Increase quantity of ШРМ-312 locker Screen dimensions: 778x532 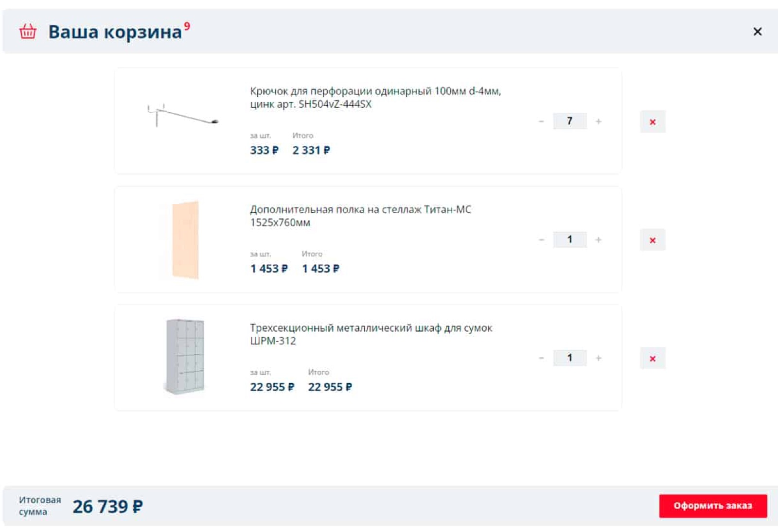tap(599, 358)
